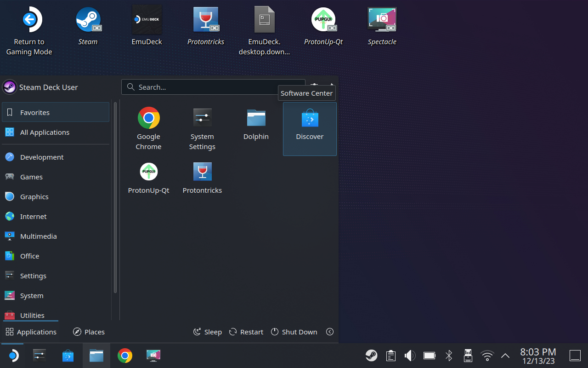This screenshot has height=368, width=588.
Task: Open Dolphin file manager in Favorites
Action: (256, 129)
